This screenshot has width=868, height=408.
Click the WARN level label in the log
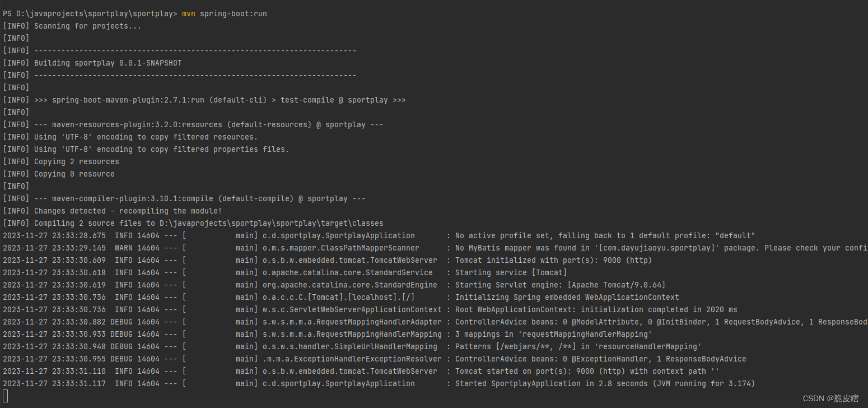click(x=123, y=248)
